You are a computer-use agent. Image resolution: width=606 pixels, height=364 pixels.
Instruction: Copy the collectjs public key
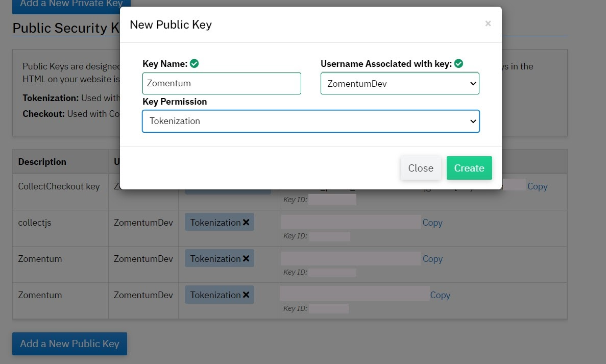[x=432, y=223]
